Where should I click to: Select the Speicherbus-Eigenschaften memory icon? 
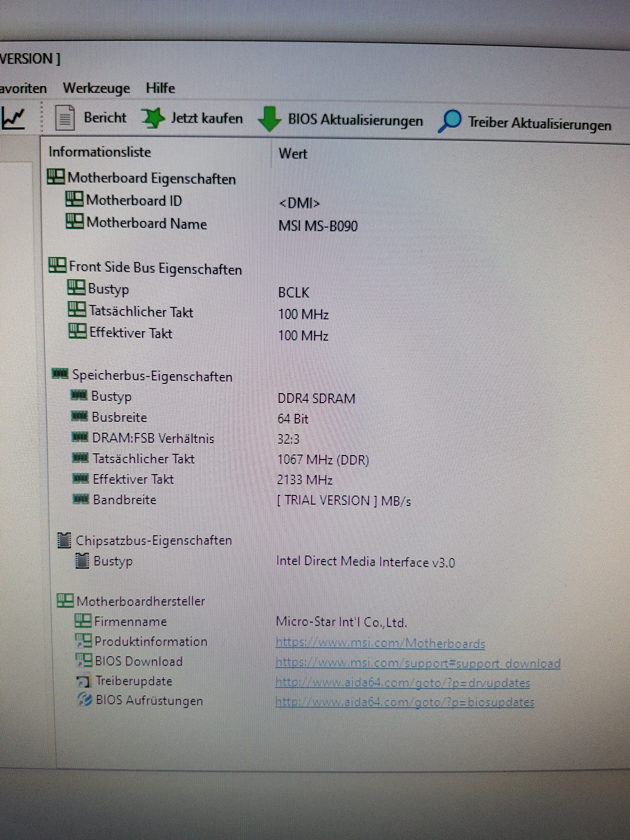point(60,374)
